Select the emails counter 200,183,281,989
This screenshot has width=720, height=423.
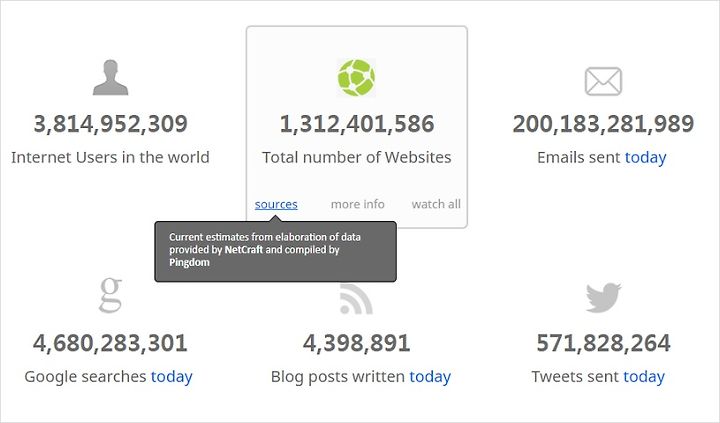tap(603, 124)
